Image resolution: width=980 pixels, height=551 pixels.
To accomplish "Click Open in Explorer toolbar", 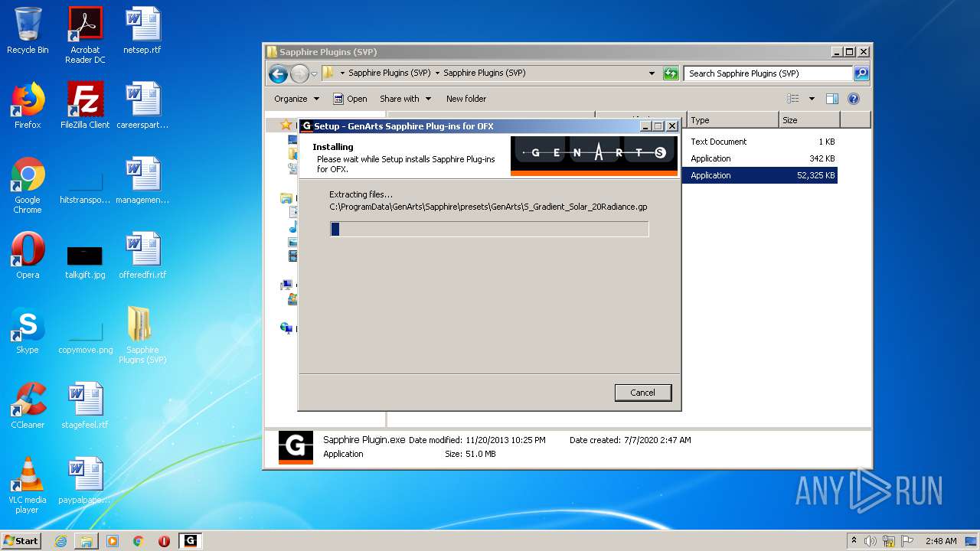I will coord(350,99).
